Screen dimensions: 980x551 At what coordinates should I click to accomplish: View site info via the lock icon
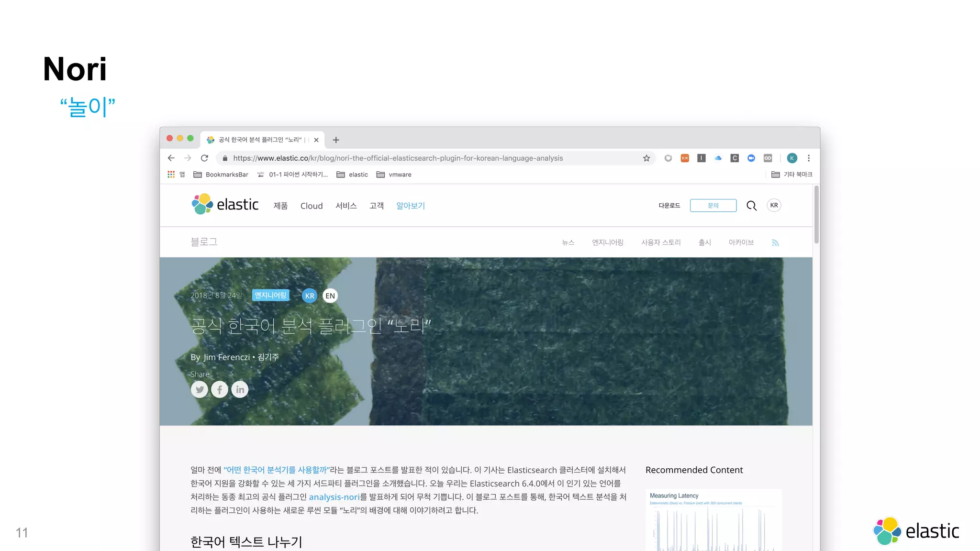pyautogui.click(x=225, y=158)
